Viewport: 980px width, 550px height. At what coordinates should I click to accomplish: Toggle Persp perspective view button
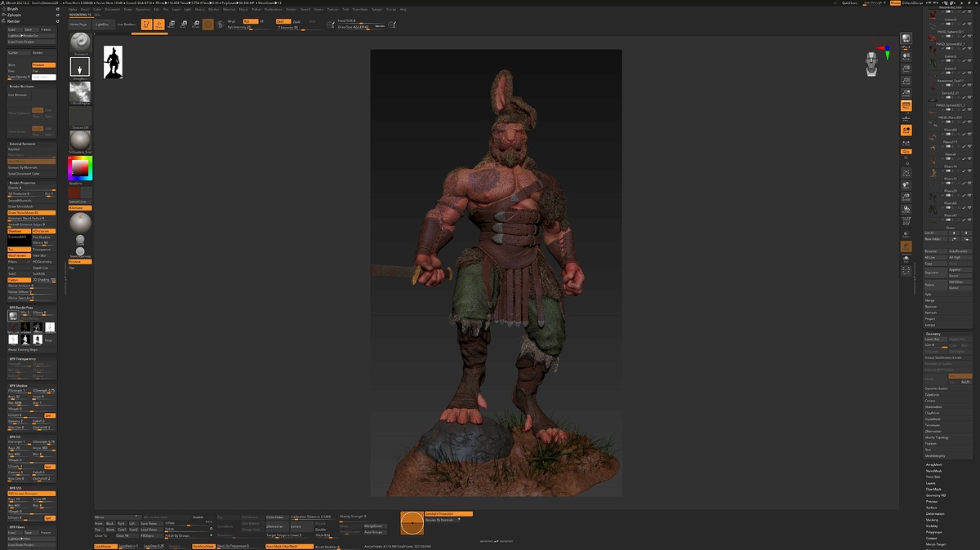point(906,105)
